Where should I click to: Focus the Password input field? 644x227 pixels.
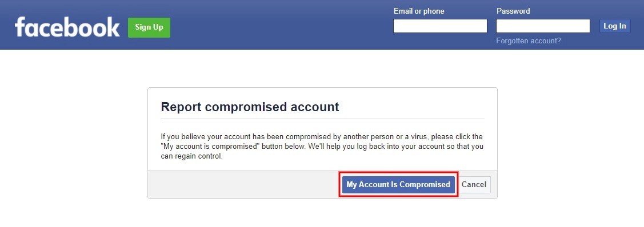click(543, 26)
